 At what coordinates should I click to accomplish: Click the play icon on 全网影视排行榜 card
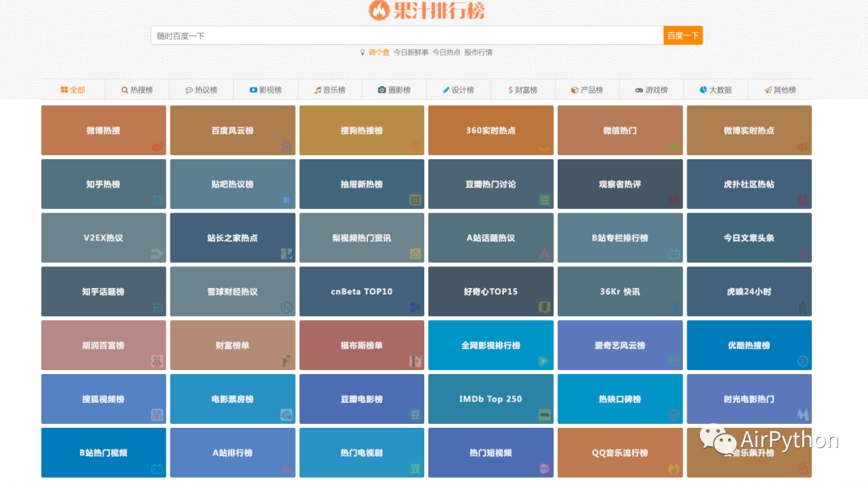click(545, 361)
